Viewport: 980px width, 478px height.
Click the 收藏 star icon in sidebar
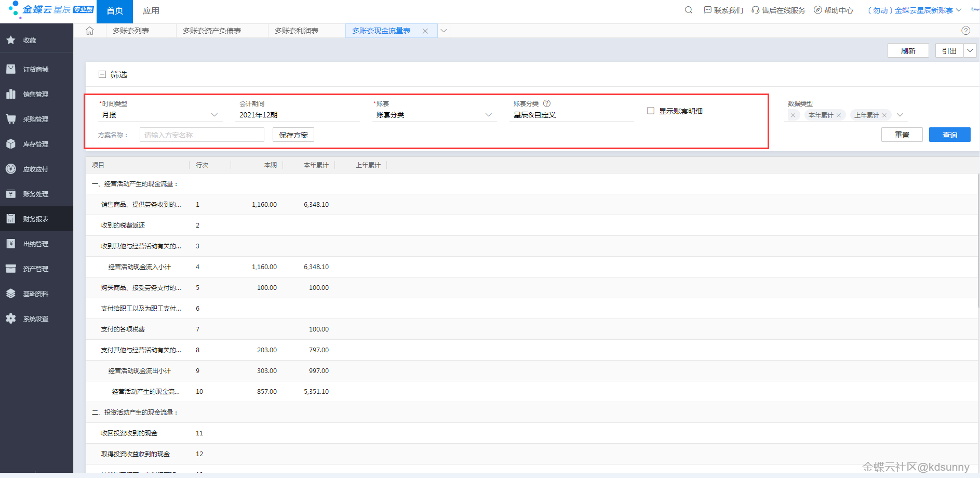(11, 40)
